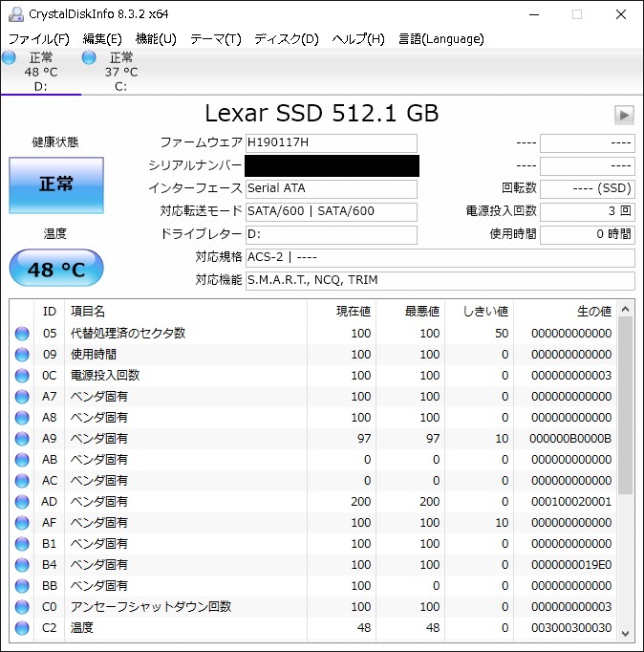Click the 生の値 column header
This screenshot has height=652, width=644.
565,311
